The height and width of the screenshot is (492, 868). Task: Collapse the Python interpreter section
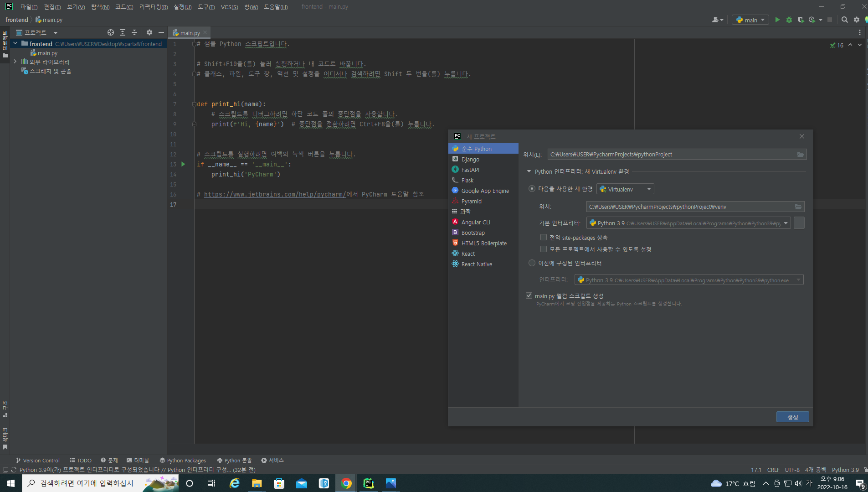click(x=529, y=171)
